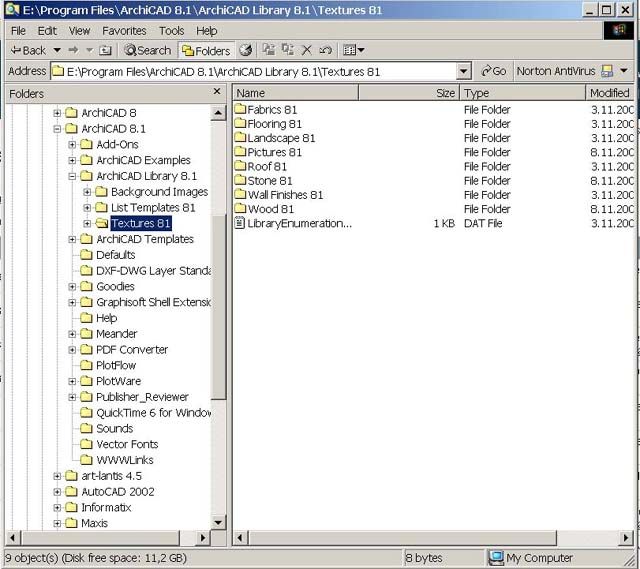Expand the List Templates 81 node
The width and height of the screenshot is (640, 569).
click(x=87, y=208)
